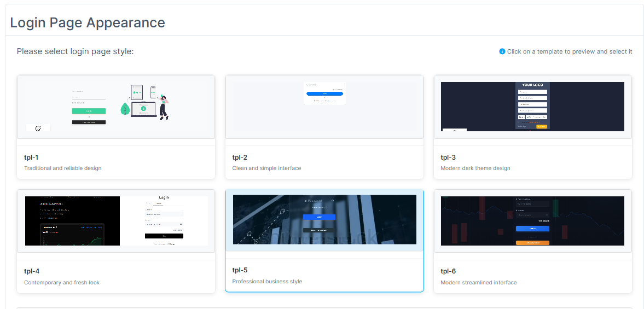Click "Professional business style" description

point(267,282)
